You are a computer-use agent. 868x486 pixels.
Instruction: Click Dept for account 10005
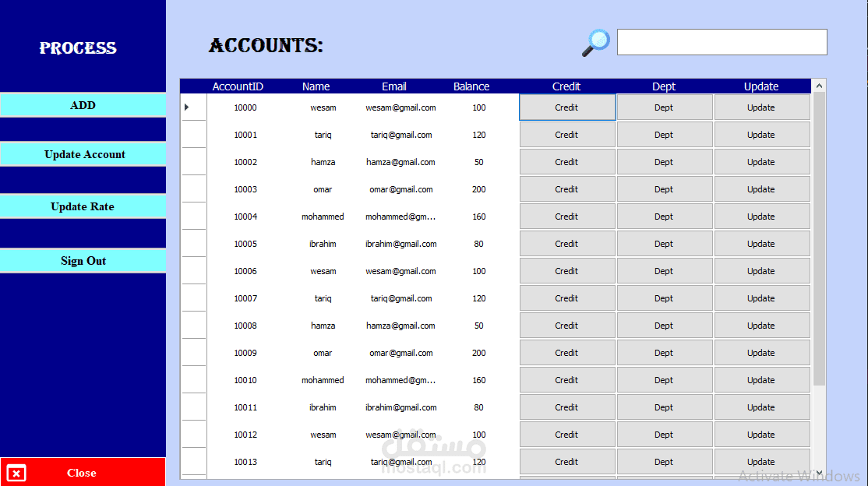tap(665, 244)
